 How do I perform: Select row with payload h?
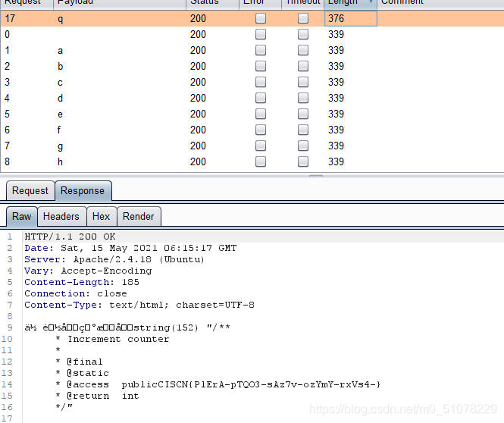pos(252,161)
